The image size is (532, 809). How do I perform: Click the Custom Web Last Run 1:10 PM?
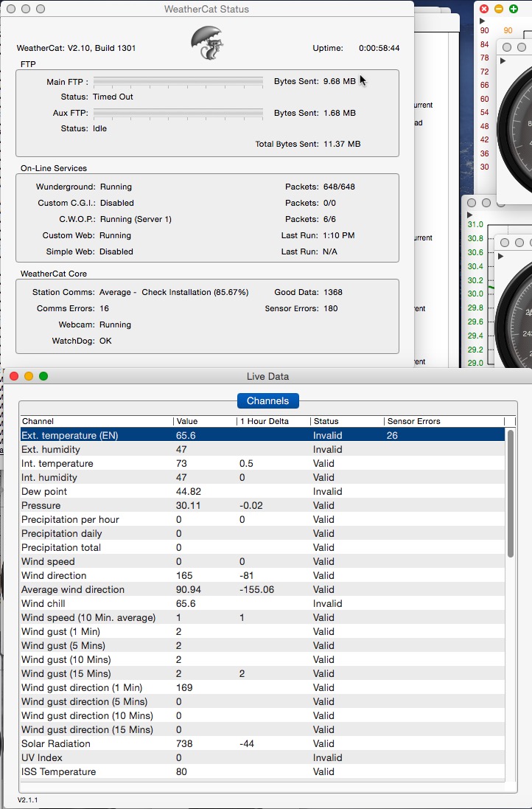tap(339, 235)
